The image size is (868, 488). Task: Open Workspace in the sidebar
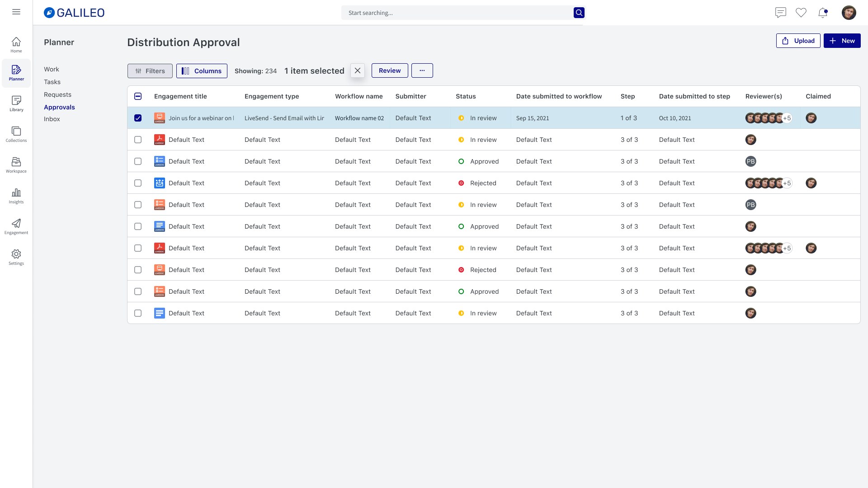pos(16,165)
